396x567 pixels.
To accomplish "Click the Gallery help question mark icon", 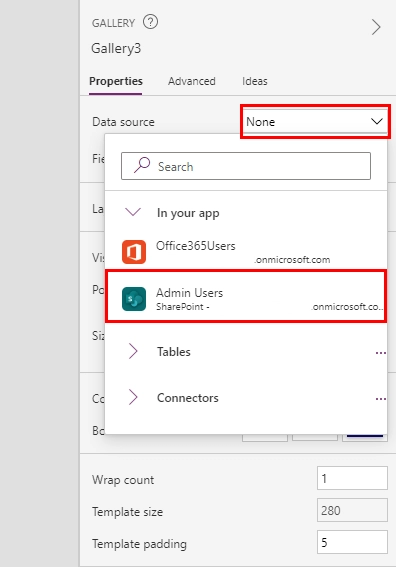I will pos(150,22).
